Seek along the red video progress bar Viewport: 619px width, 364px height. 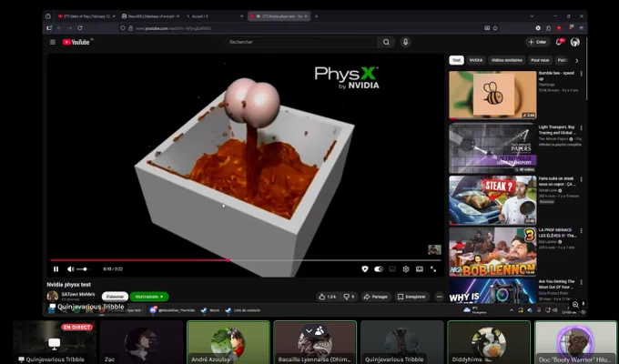pos(246,260)
